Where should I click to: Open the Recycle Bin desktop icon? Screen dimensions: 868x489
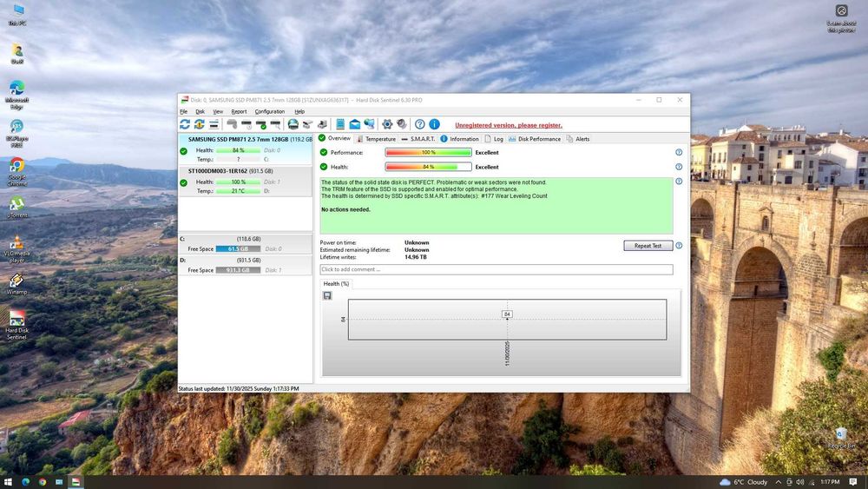coord(841,438)
